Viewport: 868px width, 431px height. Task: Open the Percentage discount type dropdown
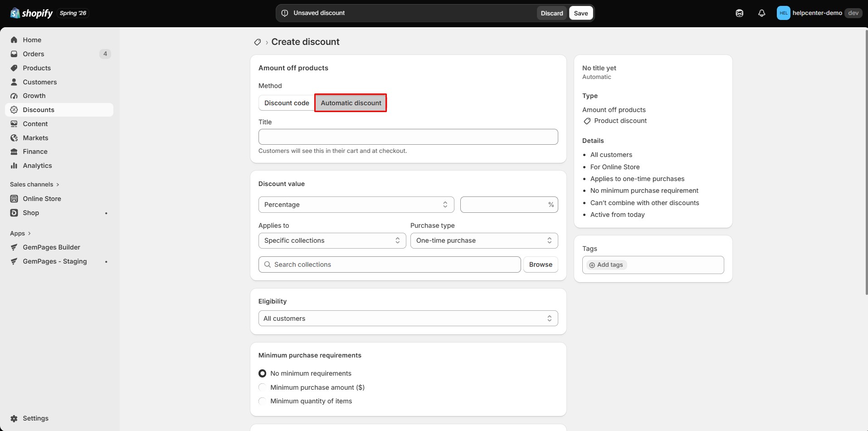coord(356,205)
